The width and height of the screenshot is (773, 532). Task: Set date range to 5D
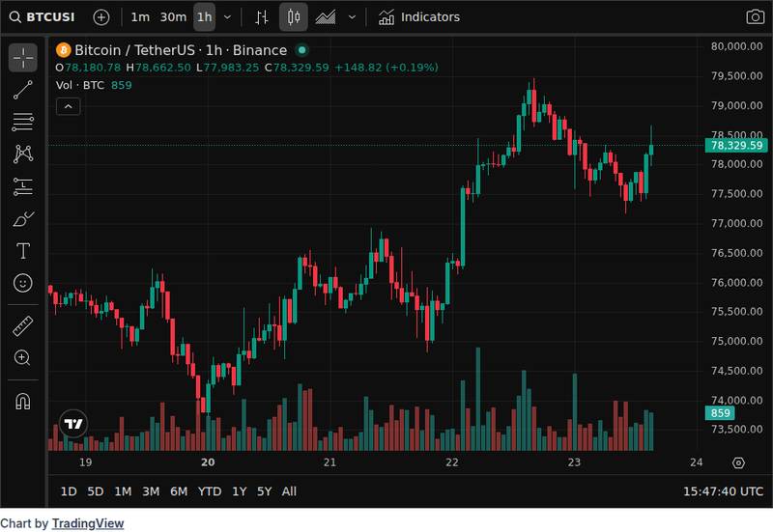[x=95, y=491]
